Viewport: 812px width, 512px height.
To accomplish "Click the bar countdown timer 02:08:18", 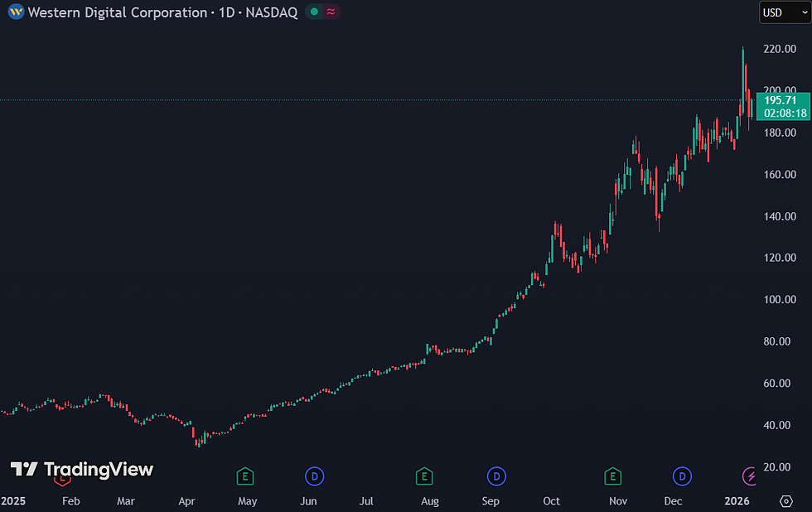I will click(785, 113).
